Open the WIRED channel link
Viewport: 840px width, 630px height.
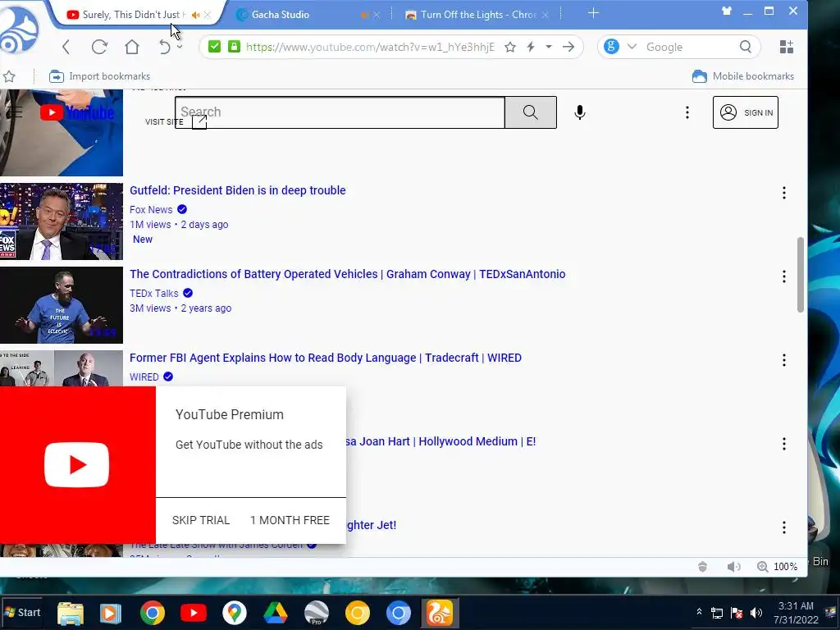pyautogui.click(x=144, y=377)
